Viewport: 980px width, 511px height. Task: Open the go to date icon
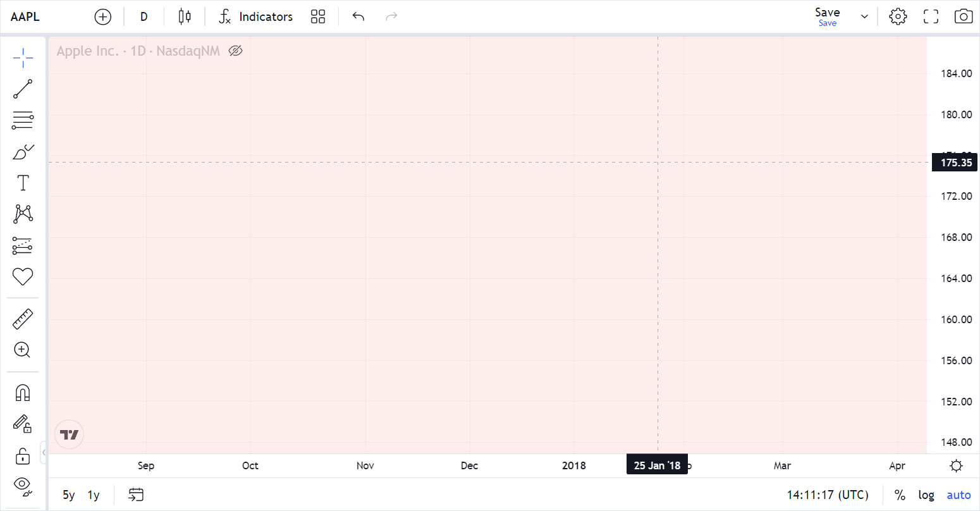136,495
